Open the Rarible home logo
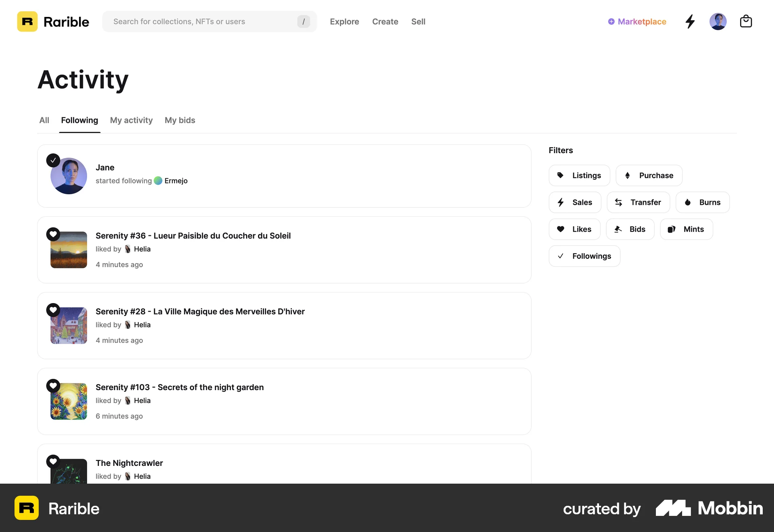Viewport: 774px width, 532px height. point(53,21)
